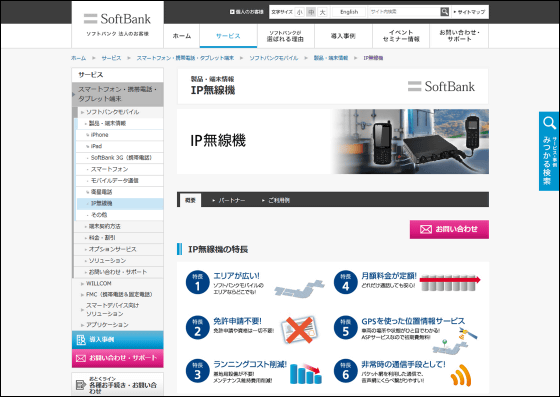Open the サイトマップ link
Viewport: 560px width, 397px height.
coord(469,12)
